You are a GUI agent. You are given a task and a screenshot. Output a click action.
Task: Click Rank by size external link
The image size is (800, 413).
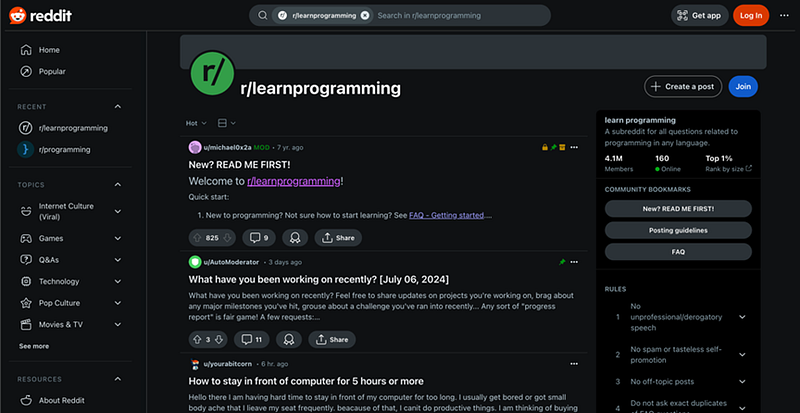(x=729, y=168)
